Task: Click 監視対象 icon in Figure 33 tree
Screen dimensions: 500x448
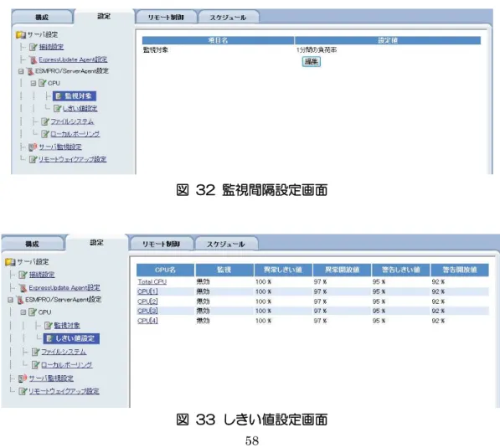Action: pyautogui.click(x=48, y=326)
